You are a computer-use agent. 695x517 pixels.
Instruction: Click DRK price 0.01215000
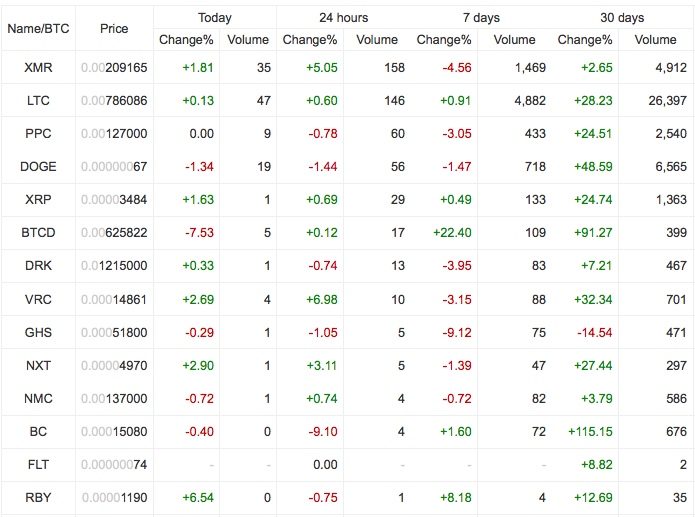coord(114,266)
